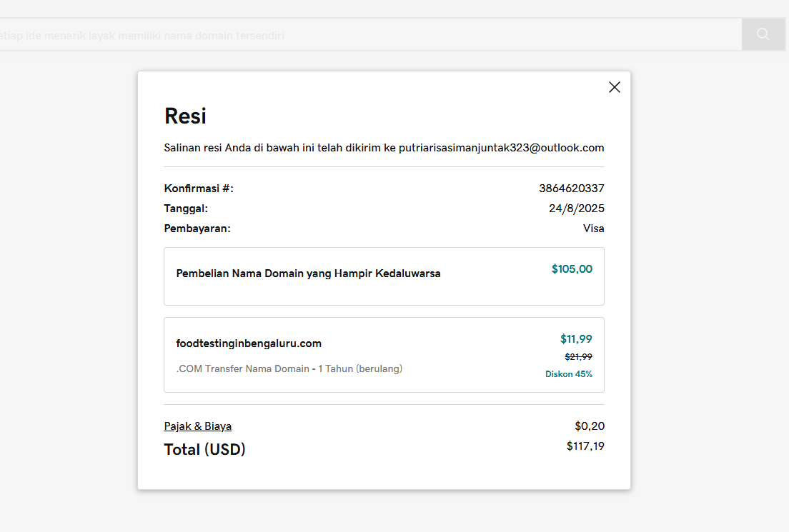
Task: Click the Diskon 45% label
Action: (568, 374)
